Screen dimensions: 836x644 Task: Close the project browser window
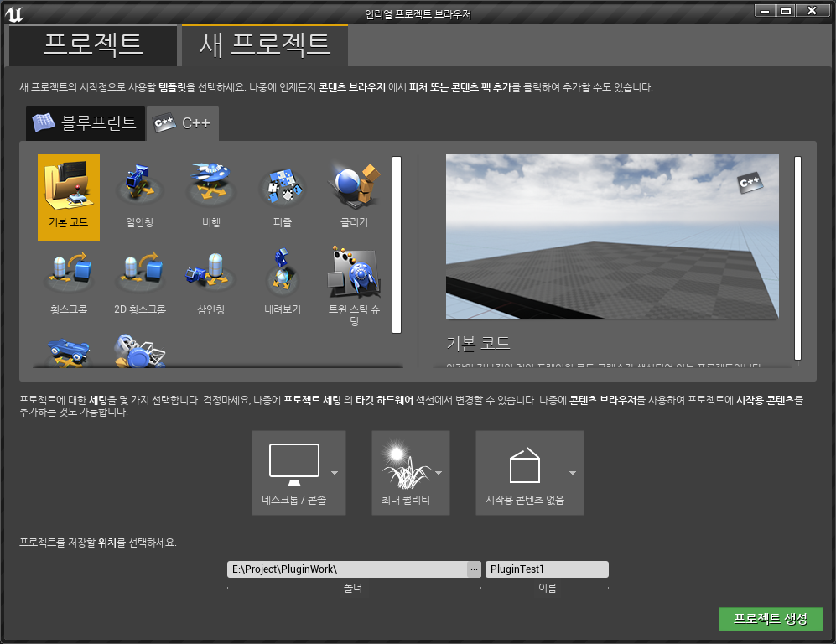813,11
